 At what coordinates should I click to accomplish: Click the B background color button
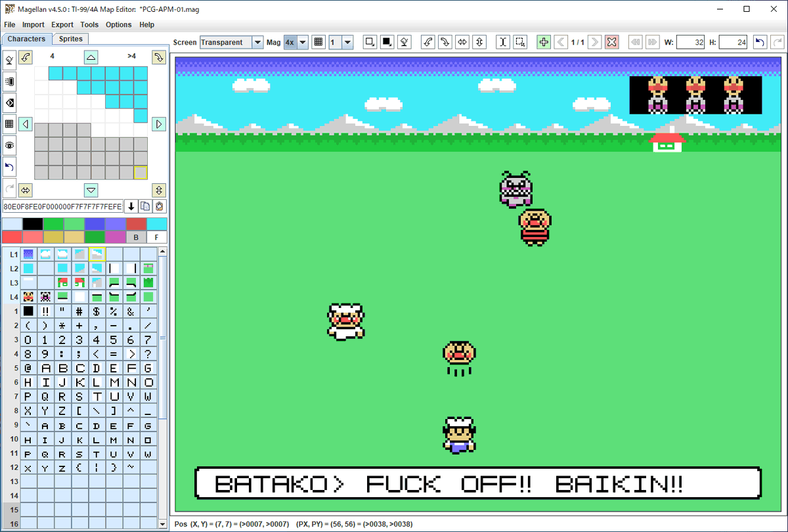coord(136,237)
